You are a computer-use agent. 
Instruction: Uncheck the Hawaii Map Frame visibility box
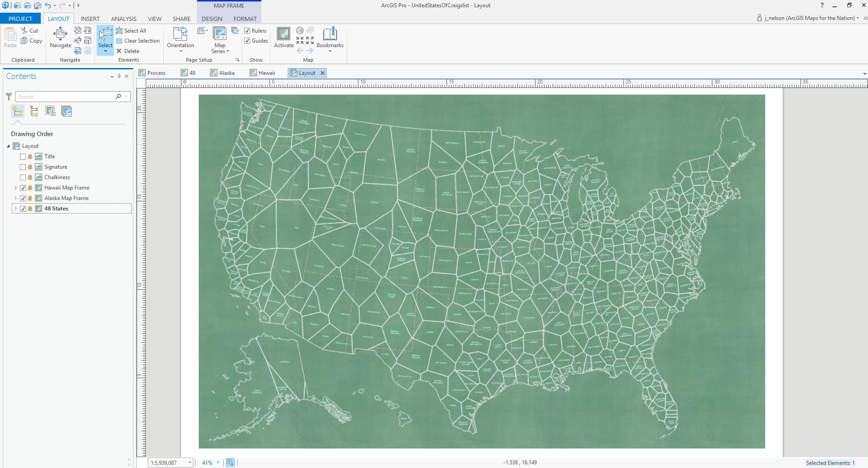(23, 188)
